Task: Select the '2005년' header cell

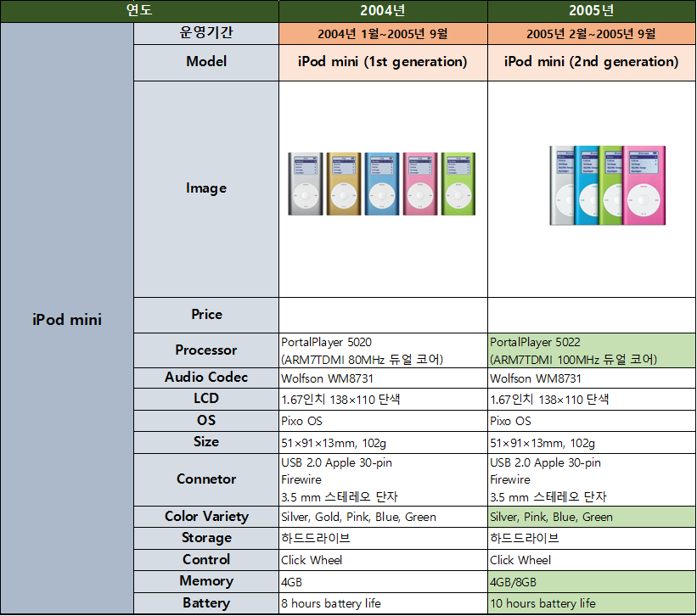Action: (x=592, y=11)
